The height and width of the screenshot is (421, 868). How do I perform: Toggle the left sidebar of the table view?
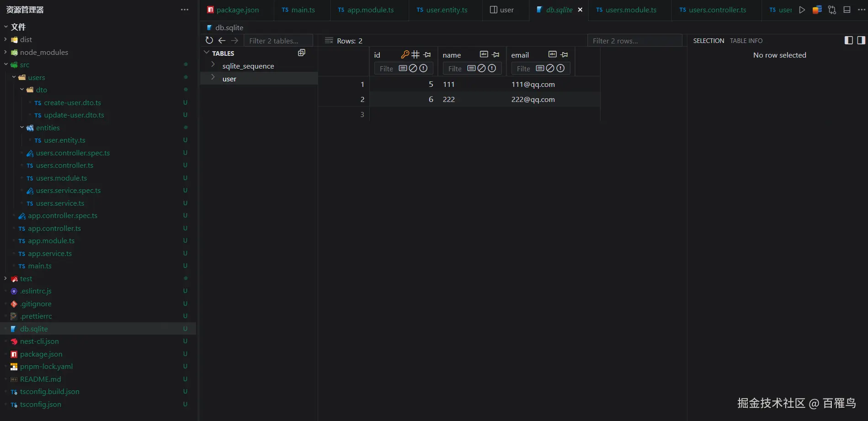click(849, 40)
